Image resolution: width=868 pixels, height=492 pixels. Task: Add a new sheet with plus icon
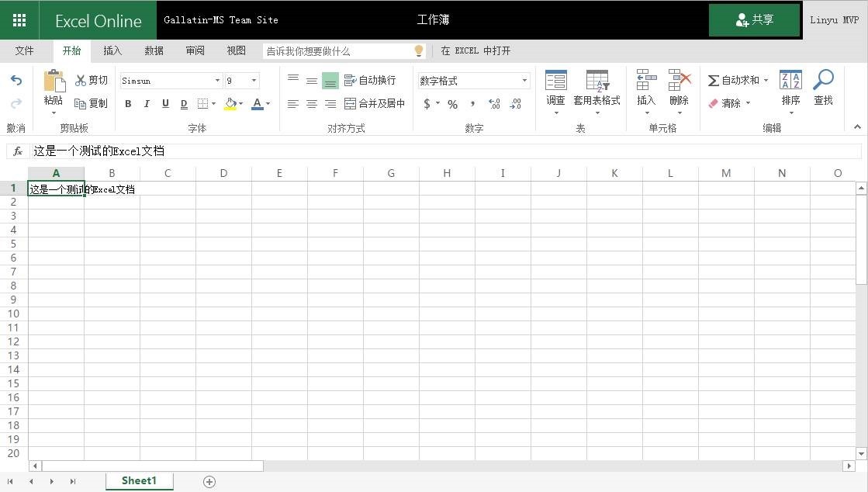209,481
